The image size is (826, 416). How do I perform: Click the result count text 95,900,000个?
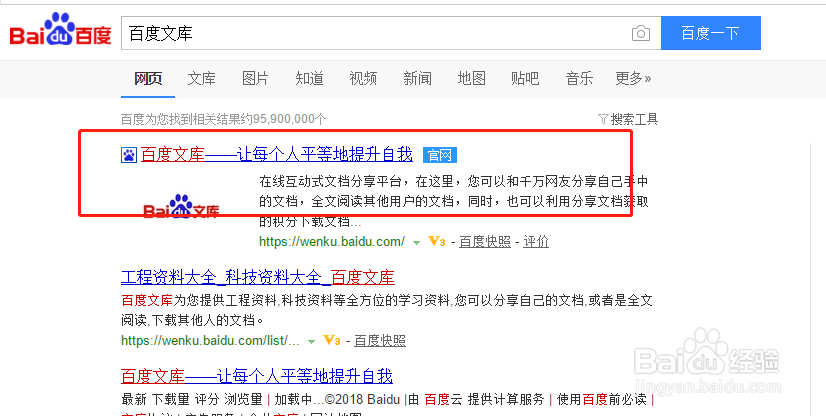290,119
